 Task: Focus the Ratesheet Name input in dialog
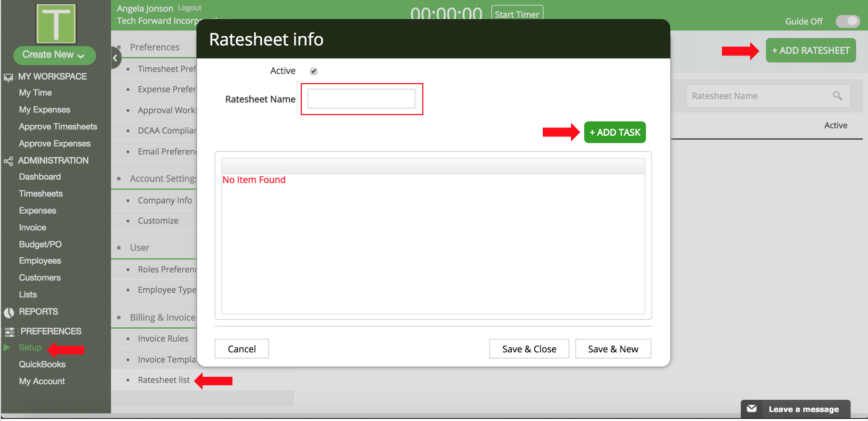click(361, 99)
